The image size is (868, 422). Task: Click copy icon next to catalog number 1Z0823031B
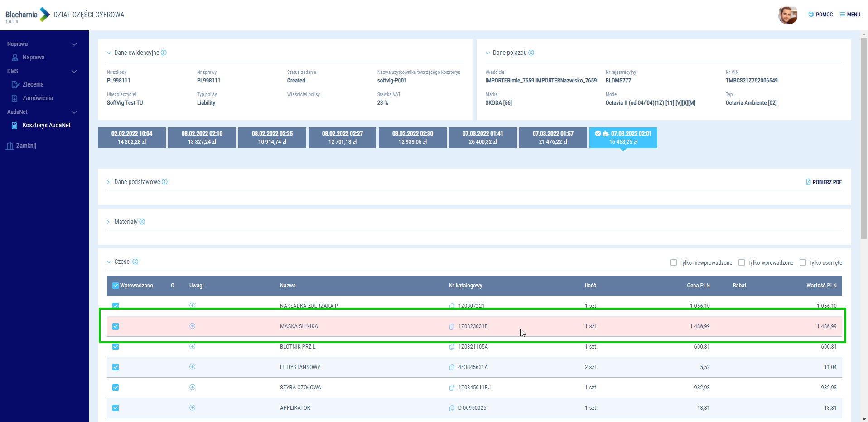point(452,326)
